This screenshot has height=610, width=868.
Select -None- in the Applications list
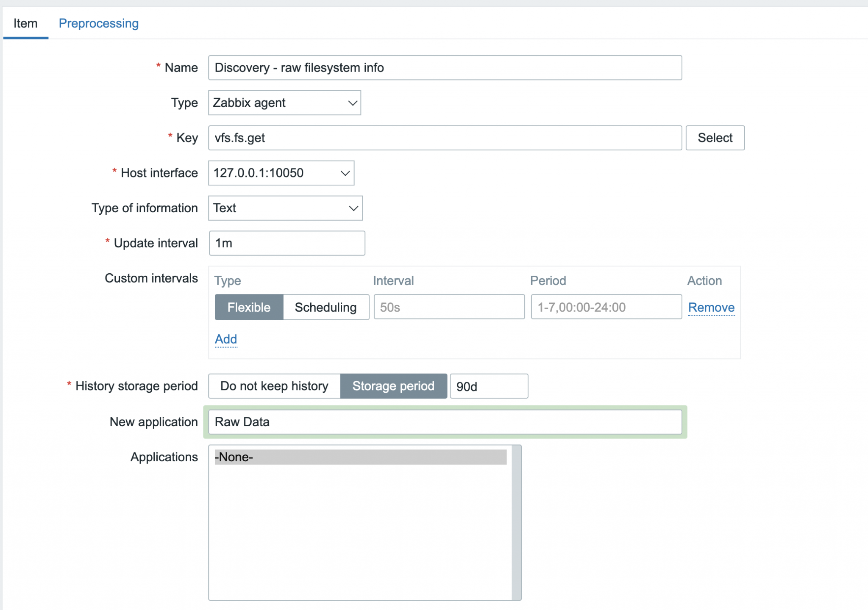(360, 457)
